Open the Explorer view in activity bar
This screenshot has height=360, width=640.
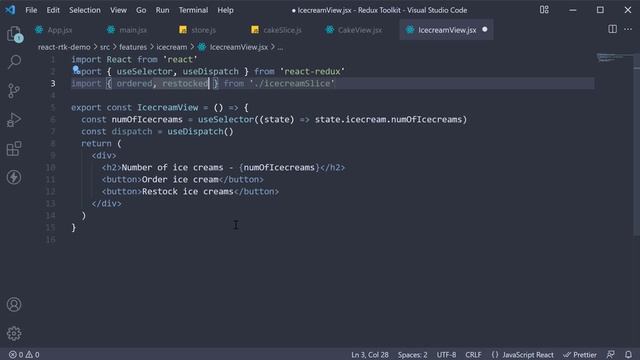(15, 34)
